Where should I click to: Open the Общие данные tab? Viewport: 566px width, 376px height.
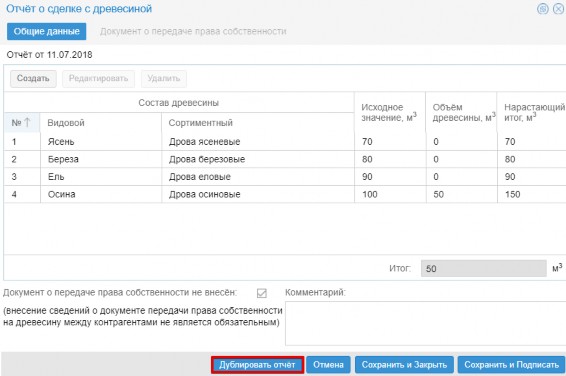click(47, 31)
